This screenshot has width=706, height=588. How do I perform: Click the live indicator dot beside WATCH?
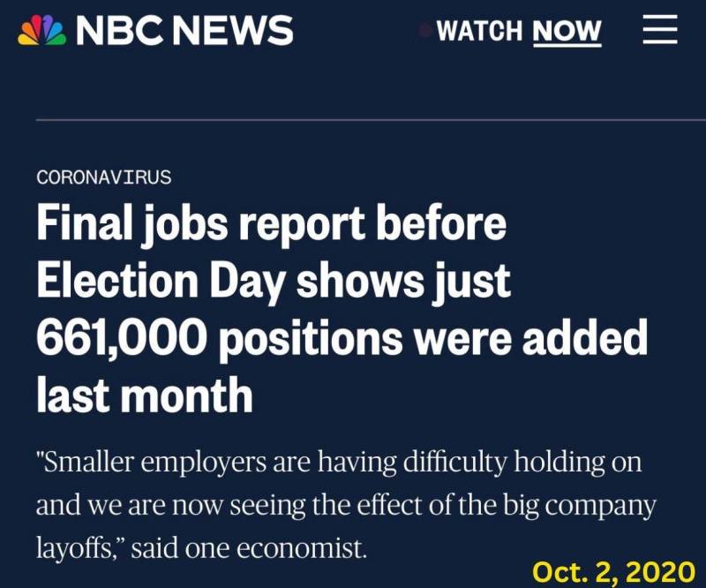pos(424,30)
